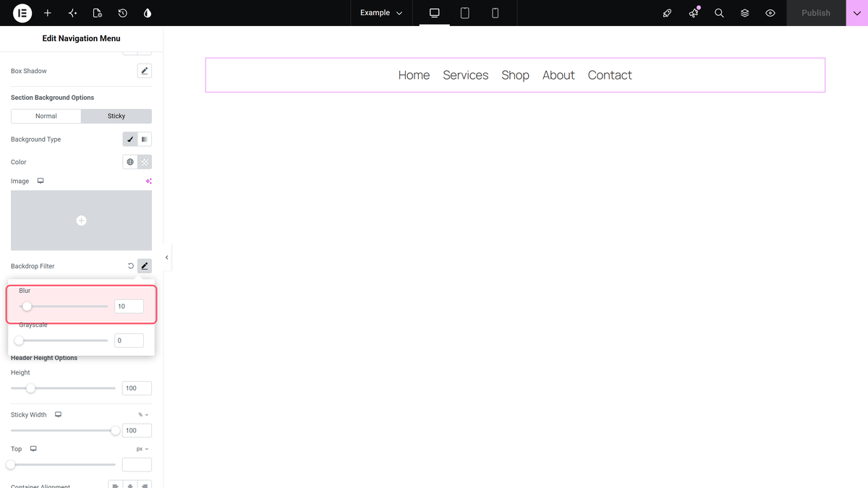Viewport: 868px width, 488px height.
Task: Open the Finder search icon
Action: point(719,13)
